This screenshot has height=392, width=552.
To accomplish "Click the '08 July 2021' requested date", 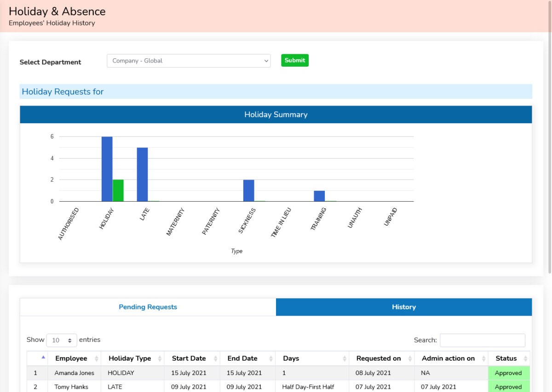I will click(373, 373).
